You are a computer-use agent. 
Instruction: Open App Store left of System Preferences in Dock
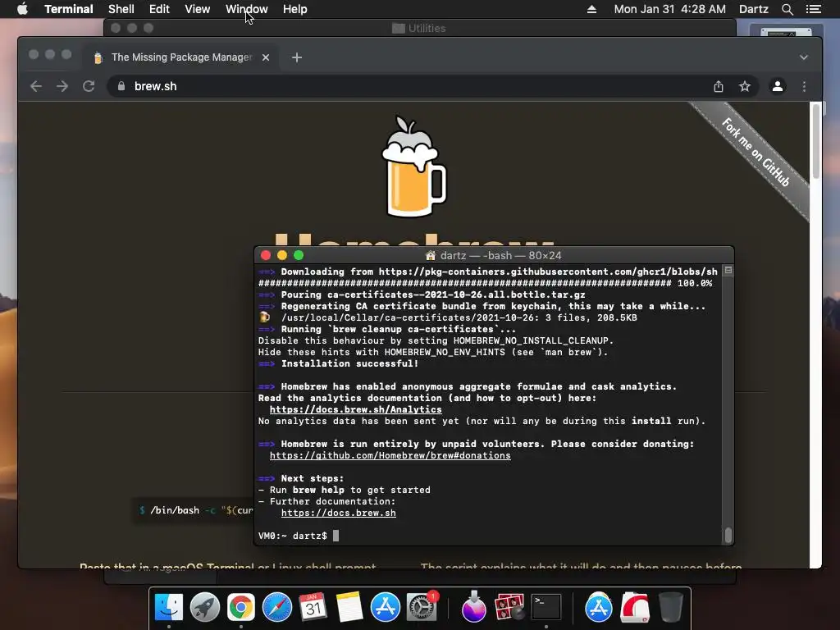pos(386,607)
